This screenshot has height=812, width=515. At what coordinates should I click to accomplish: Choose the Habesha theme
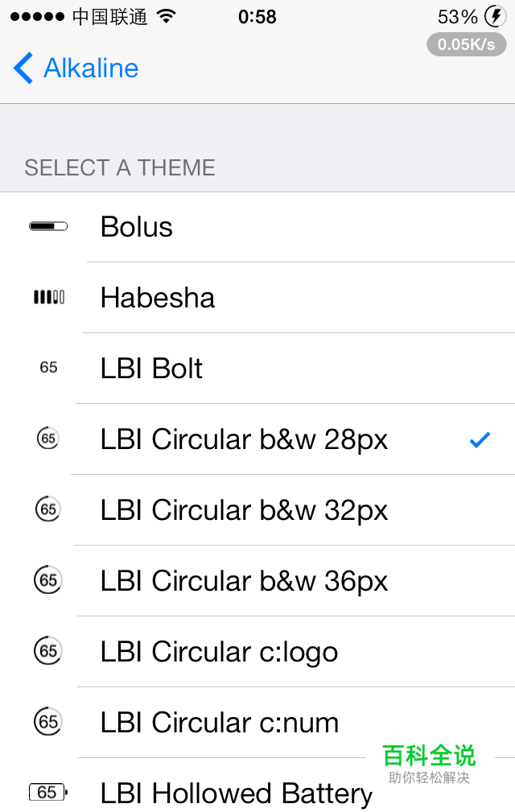(158, 299)
